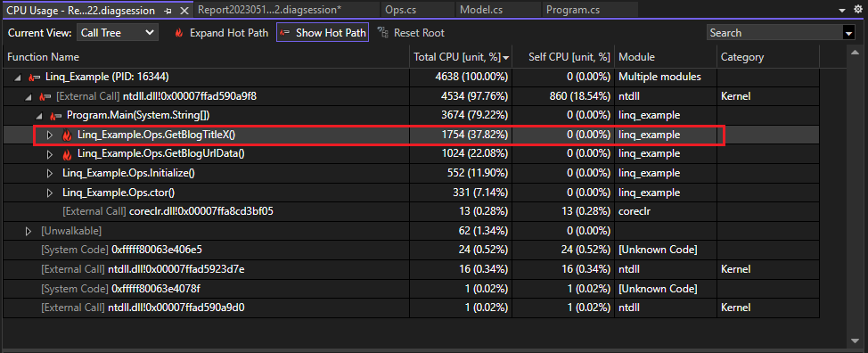The height and width of the screenshot is (353, 868).
Task: Click the 1024 (22.08%) Total CPU cell
Action: (x=461, y=154)
